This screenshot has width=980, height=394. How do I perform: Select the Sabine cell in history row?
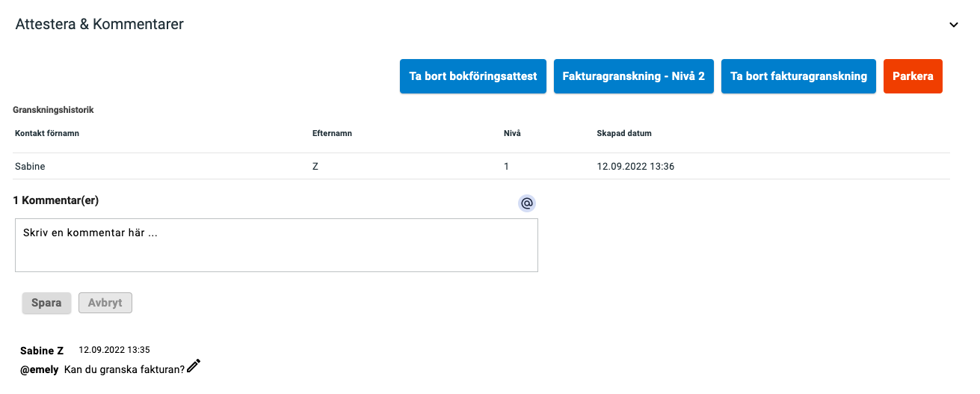(x=30, y=167)
